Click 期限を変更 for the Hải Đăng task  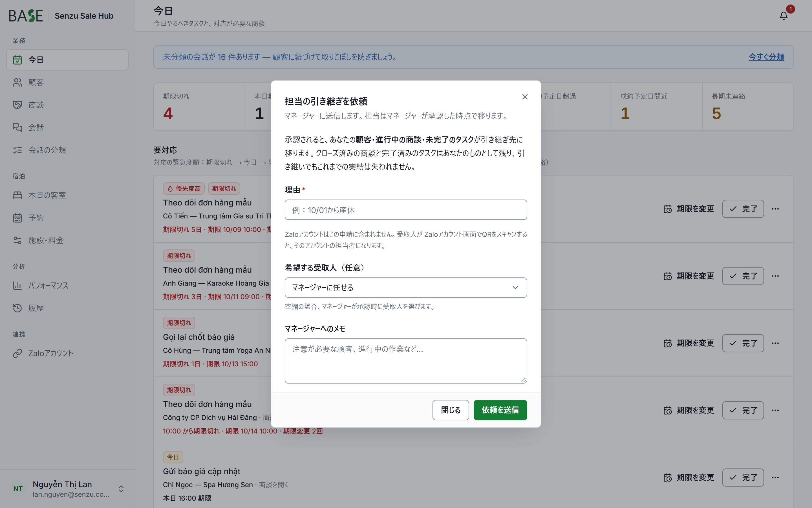[689, 411]
